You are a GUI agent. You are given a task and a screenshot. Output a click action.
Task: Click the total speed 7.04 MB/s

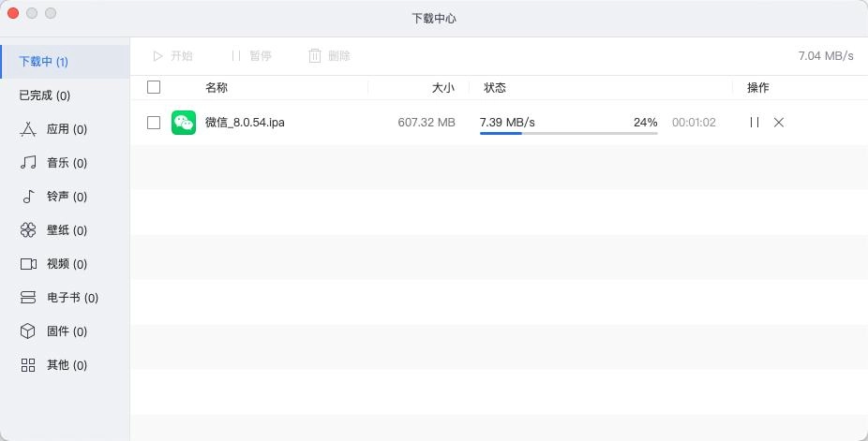[826, 56]
